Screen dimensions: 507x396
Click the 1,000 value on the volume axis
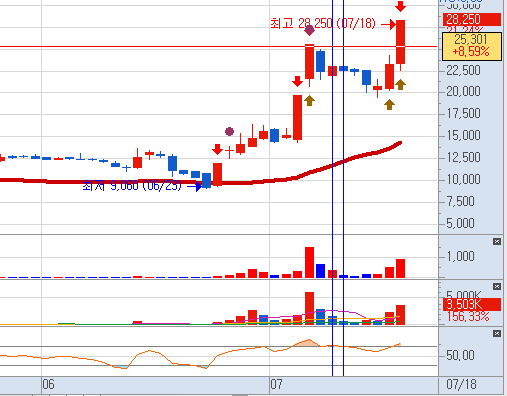460,256
